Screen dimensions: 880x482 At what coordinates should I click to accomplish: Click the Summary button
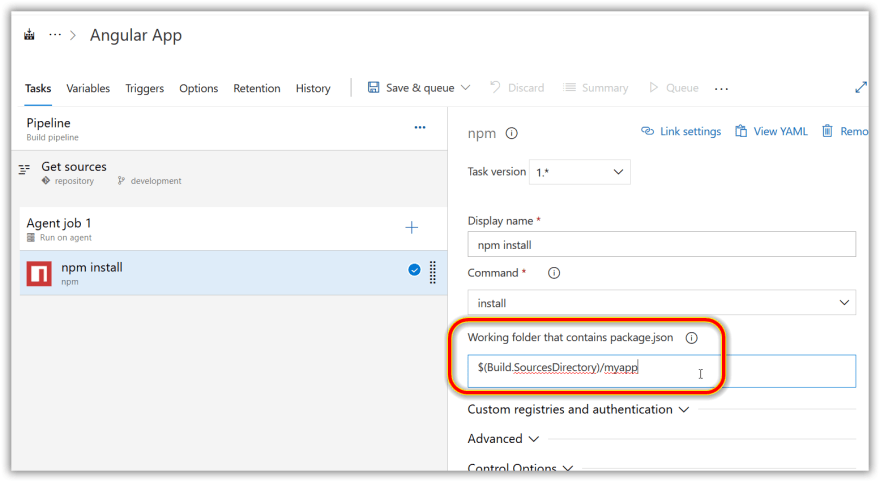(596, 88)
